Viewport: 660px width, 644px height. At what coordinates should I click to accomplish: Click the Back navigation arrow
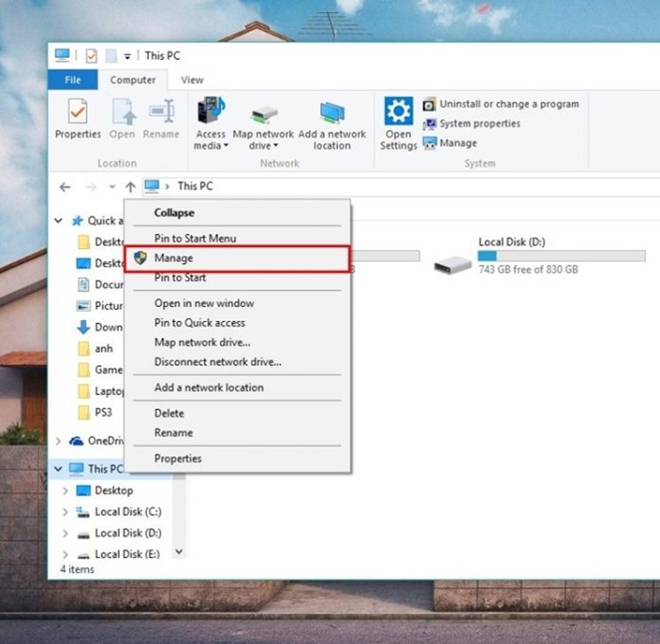(65, 187)
